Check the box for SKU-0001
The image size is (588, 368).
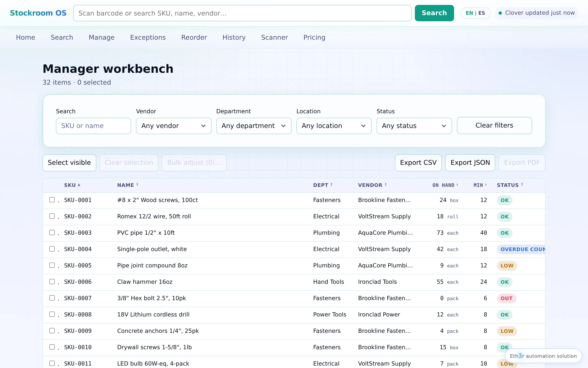pyautogui.click(x=52, y=200)
